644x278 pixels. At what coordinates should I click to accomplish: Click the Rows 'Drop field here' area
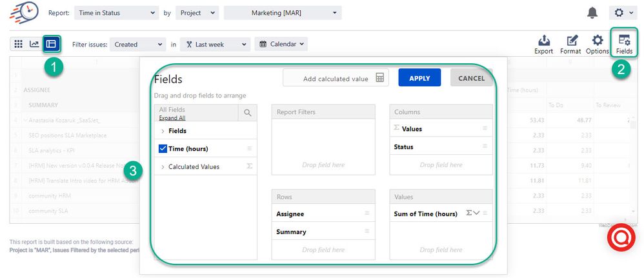pos(323,250)
